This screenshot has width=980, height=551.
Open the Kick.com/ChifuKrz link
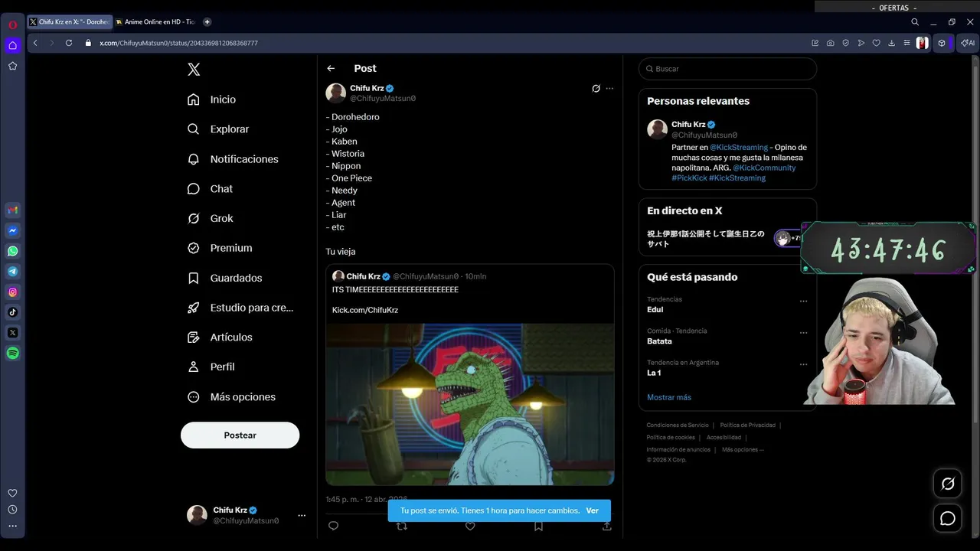[x=365, y=310]
